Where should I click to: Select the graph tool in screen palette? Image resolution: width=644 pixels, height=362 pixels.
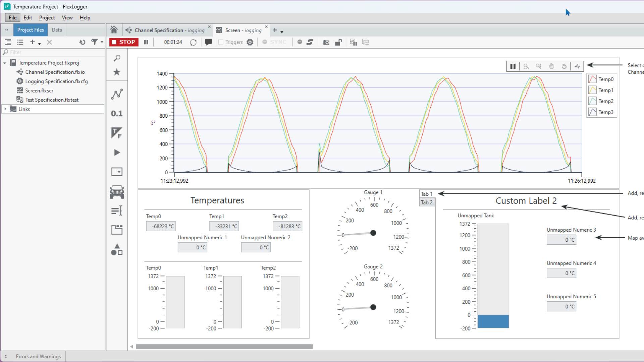pyautogui.click(x=117, y=94)
